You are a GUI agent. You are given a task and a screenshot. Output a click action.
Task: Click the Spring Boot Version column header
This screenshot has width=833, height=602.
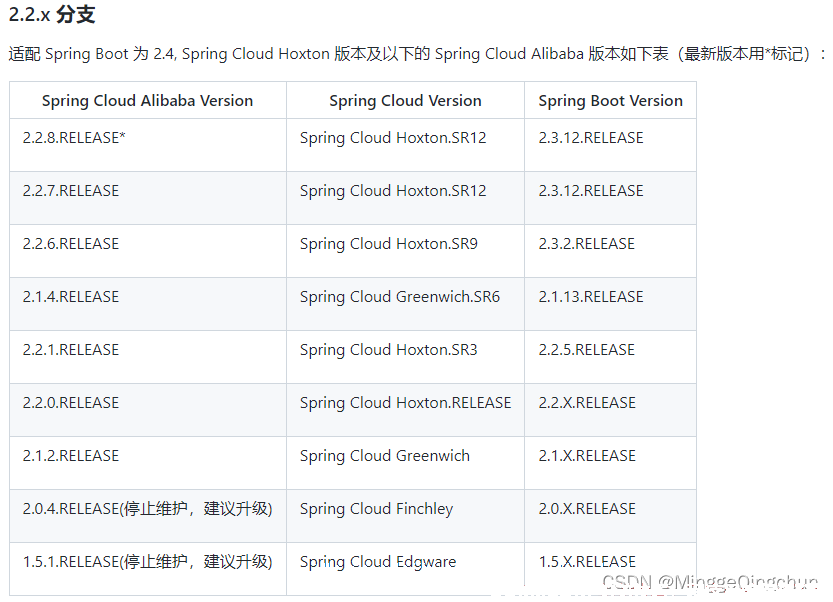pyautogui.click(x=610, y=101)
